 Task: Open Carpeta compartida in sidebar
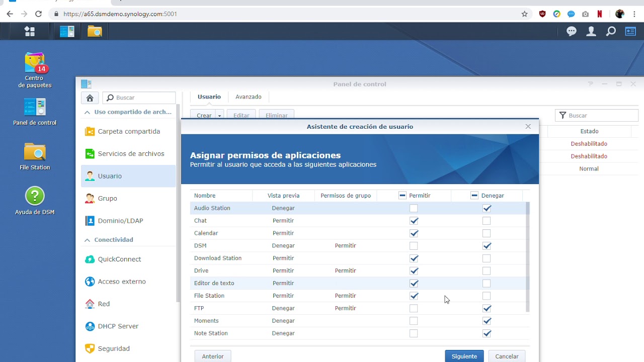[128, 131]
